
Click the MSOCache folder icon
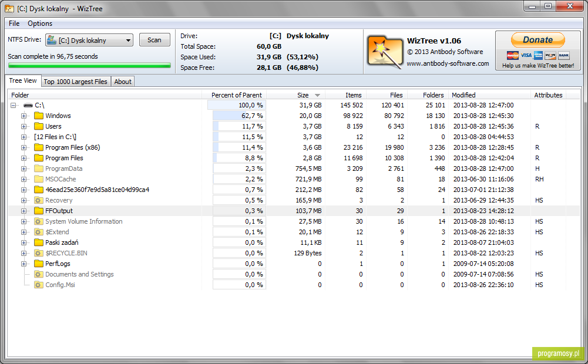(x=39, y=179)
